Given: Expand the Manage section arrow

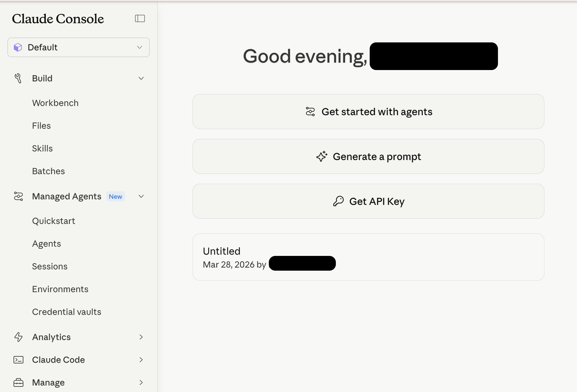Looking at the screenshot, I should click(x=141, y=382).
